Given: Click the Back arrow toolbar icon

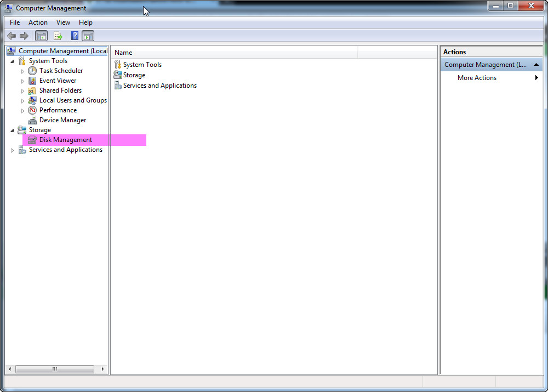Looking at the screenshot, I should point(12,36).
